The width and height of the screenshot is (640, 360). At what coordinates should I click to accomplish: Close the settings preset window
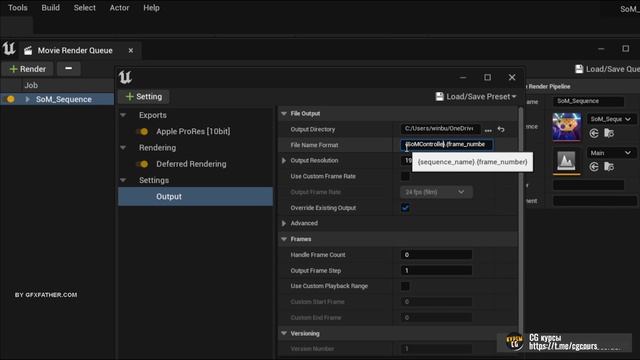(x=512, y=77)
